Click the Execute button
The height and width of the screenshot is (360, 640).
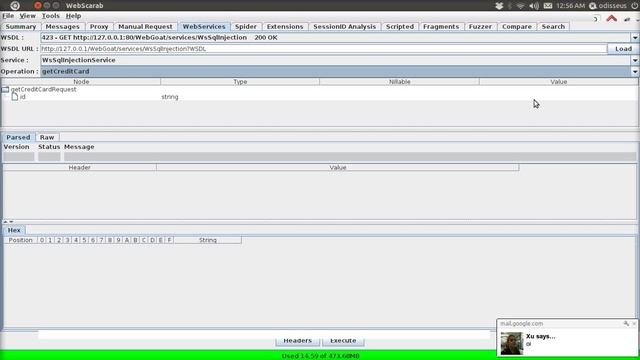tap(343, 341)
